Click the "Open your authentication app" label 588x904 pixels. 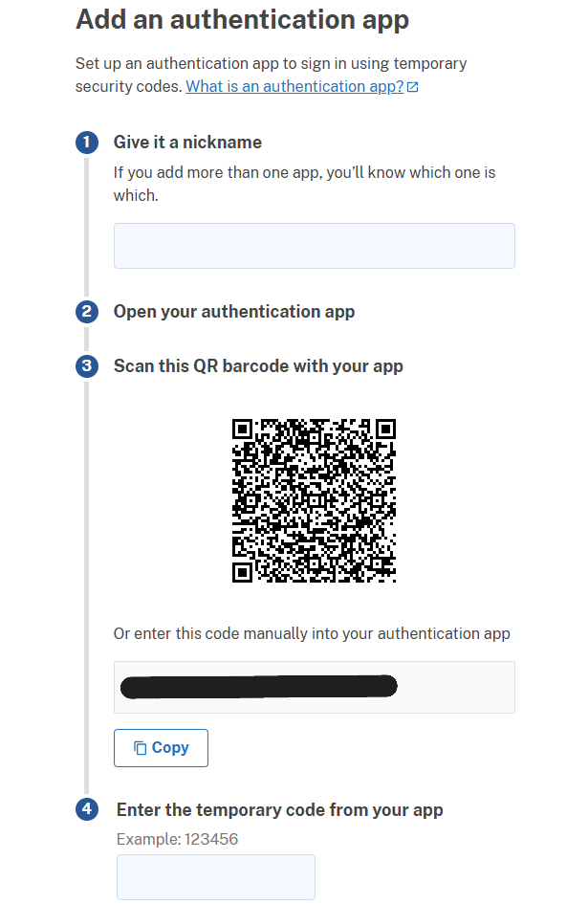coord(234,312)
